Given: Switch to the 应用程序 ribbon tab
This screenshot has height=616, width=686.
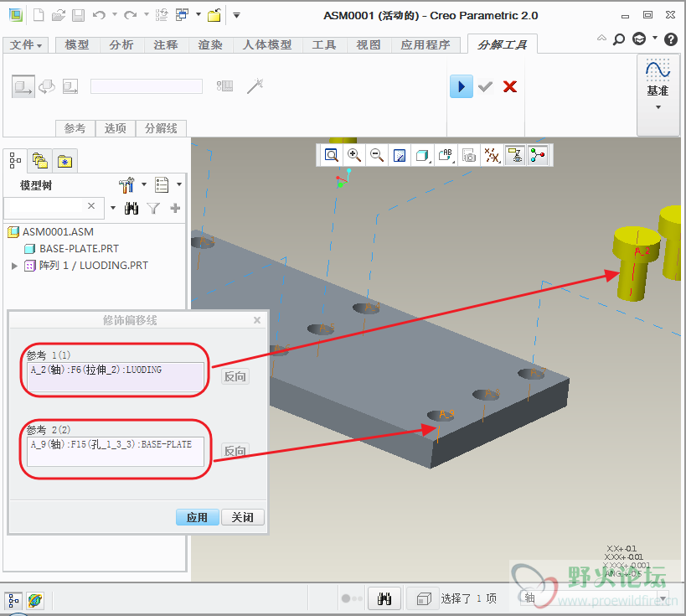Looking at the screenshot, I should click(426, 44).
